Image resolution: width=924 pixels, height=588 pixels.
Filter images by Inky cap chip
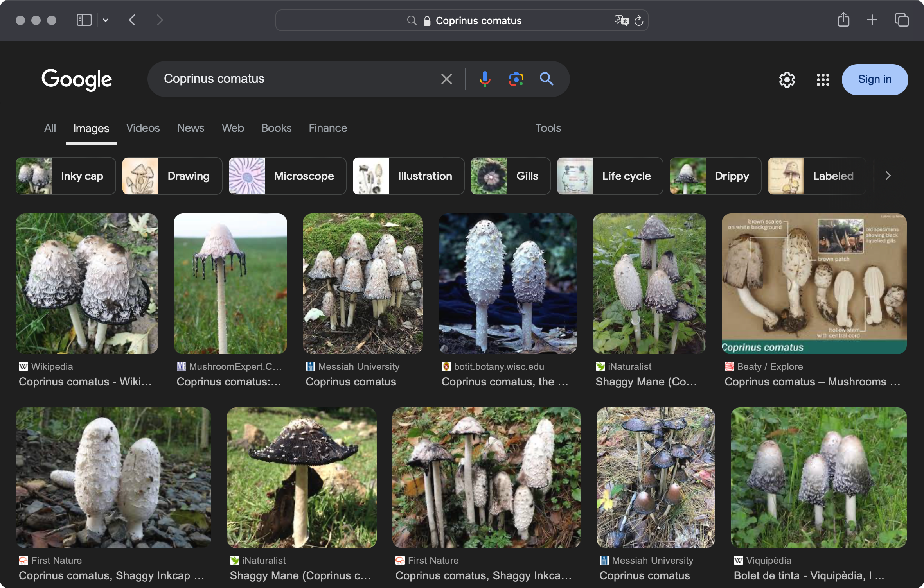tap(66, 176)
